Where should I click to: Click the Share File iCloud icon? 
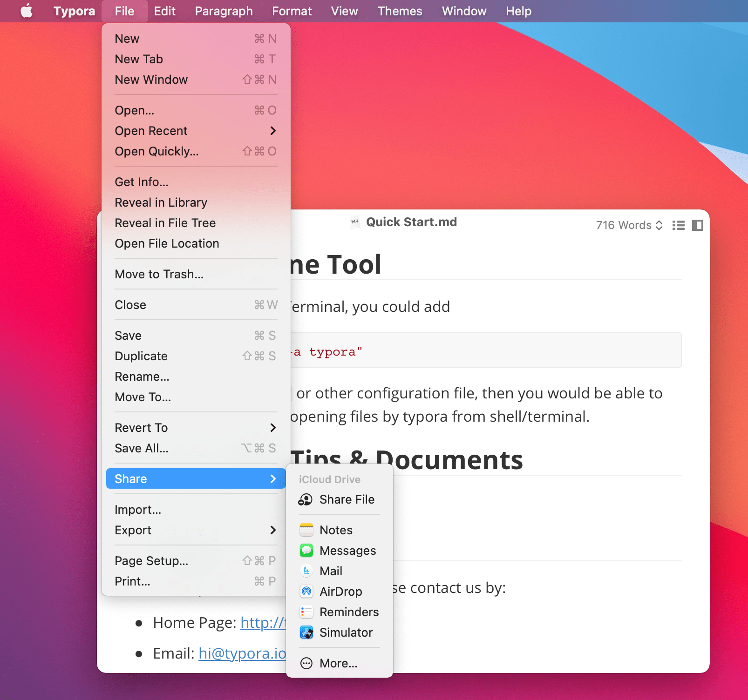306,499
